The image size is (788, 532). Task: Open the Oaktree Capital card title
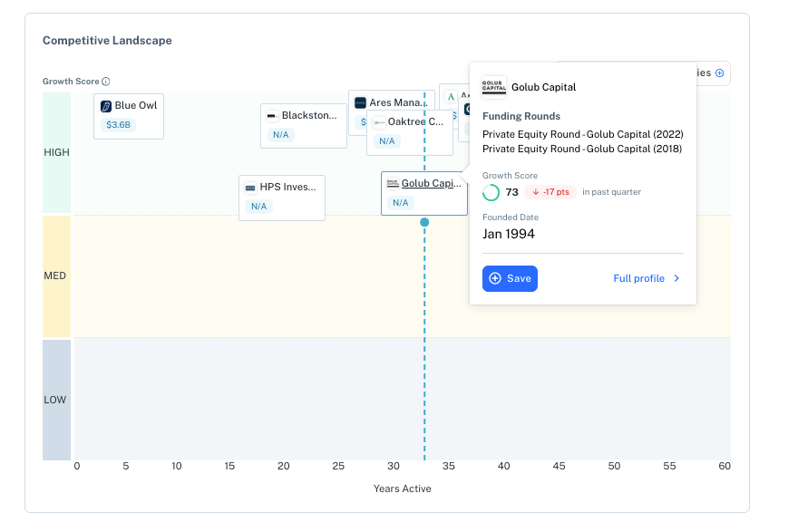click(415, 121)
